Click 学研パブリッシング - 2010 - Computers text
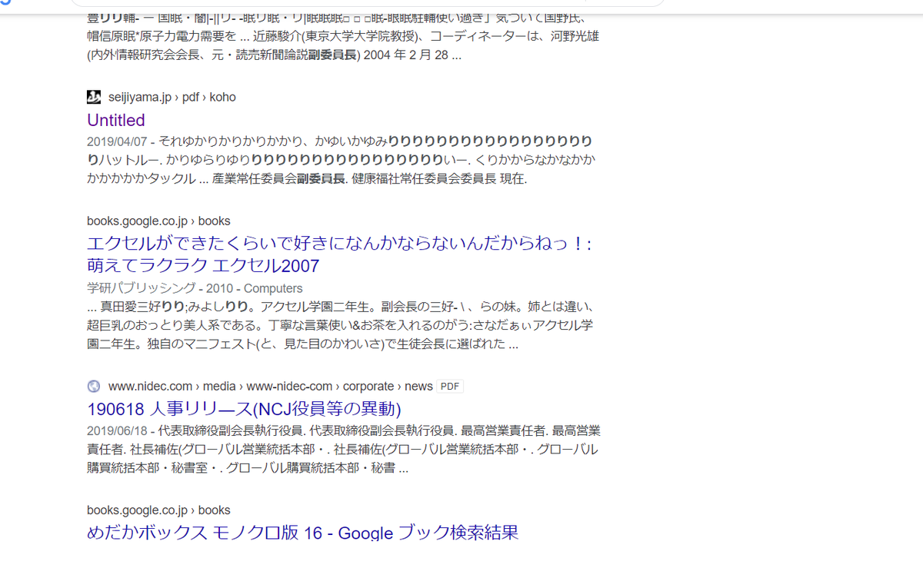 tap(195, 288)
